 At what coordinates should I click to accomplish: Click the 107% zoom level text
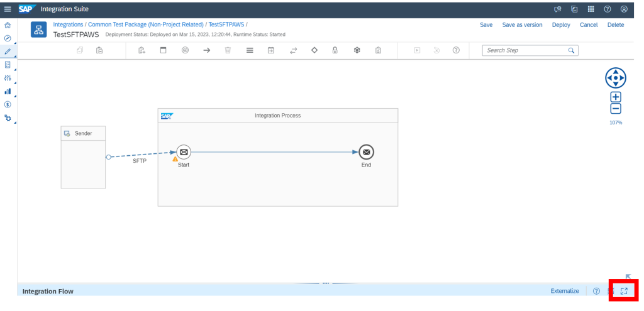click(x=616, y=123)
